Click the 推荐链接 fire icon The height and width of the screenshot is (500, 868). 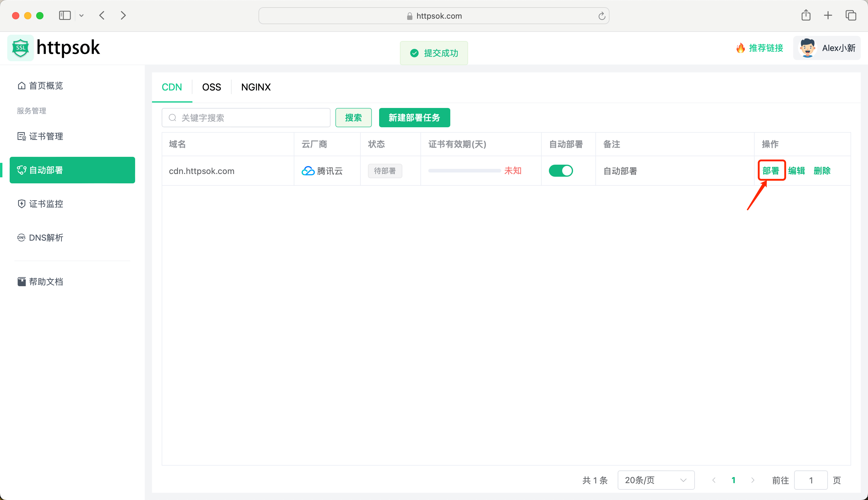pyautogui.click(x=741, y=48)
